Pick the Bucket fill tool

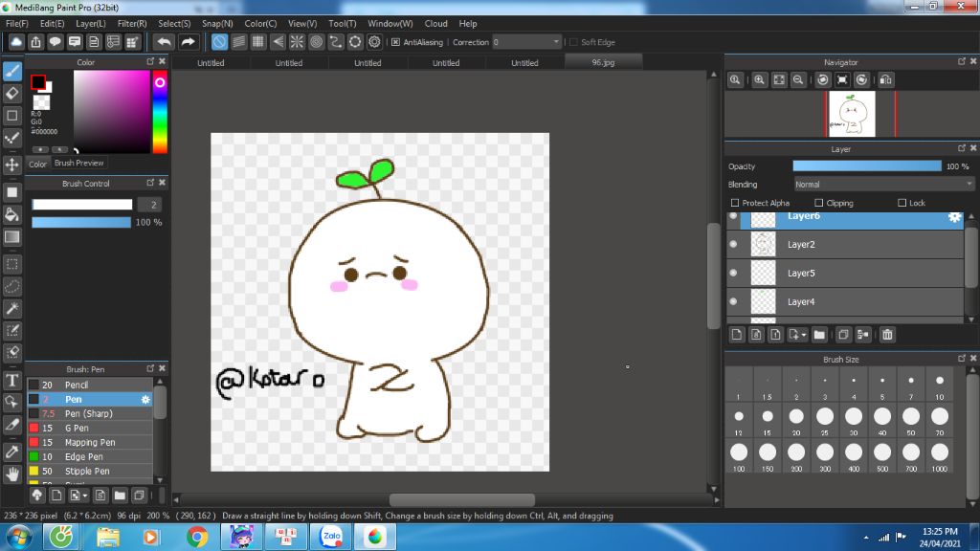point(12,215)
